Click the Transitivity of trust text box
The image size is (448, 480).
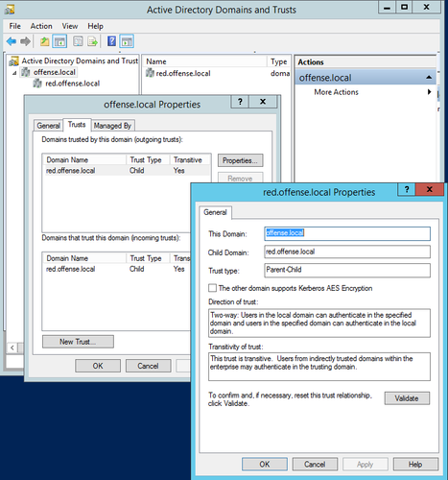pos(319,367)
